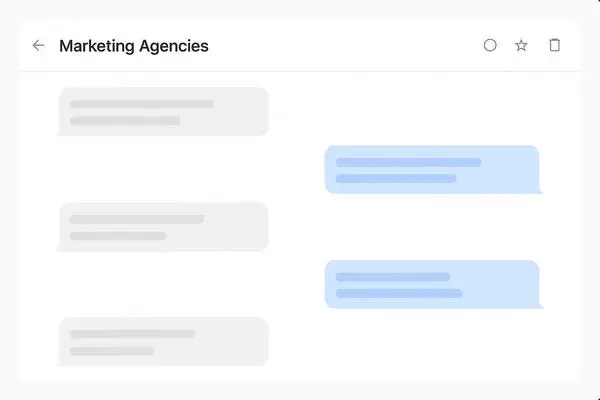Select the second gray incoming message bubble

pos(163,227)
